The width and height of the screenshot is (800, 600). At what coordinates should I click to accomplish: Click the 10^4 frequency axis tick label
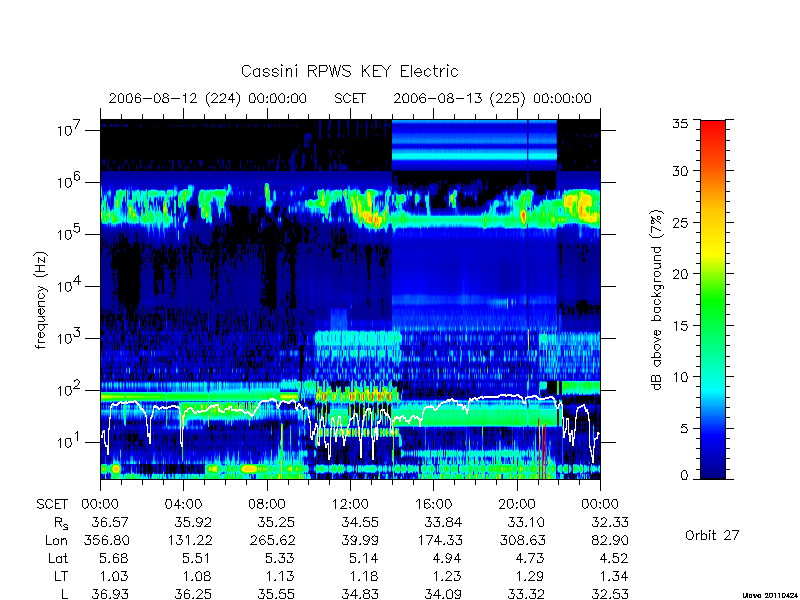[68, 286]
